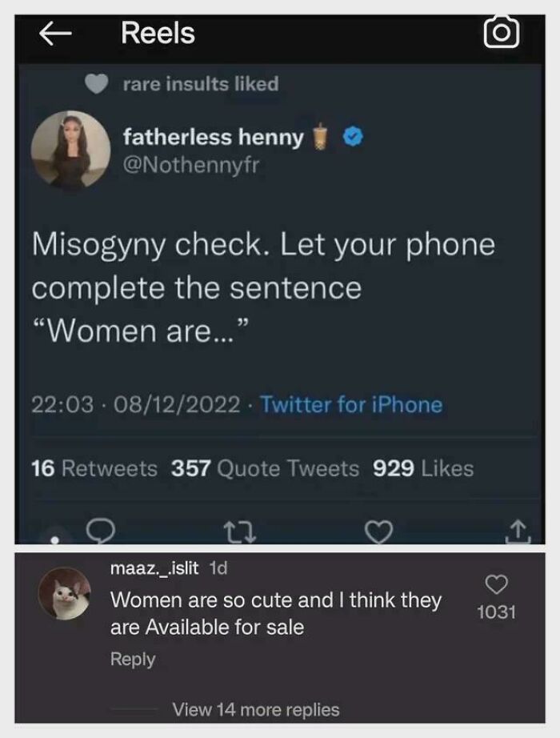Collapse the comment thread under the reel
560x738 pixels.
[257, 709]
